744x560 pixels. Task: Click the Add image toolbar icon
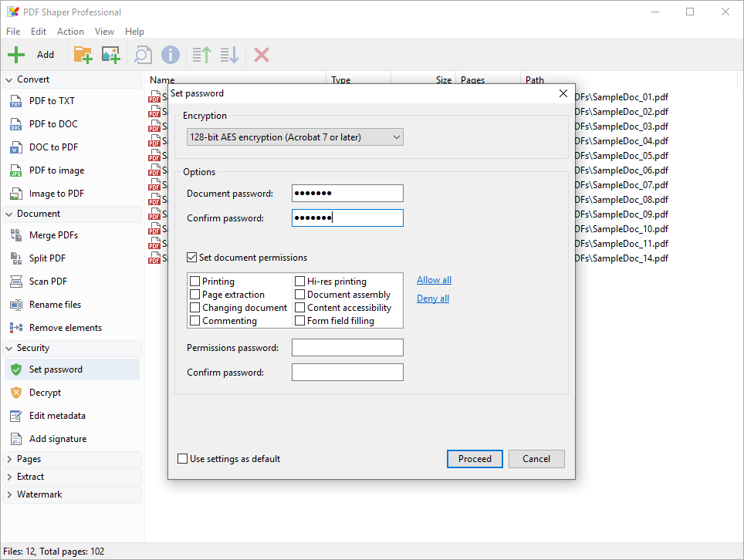click(111, 55)
